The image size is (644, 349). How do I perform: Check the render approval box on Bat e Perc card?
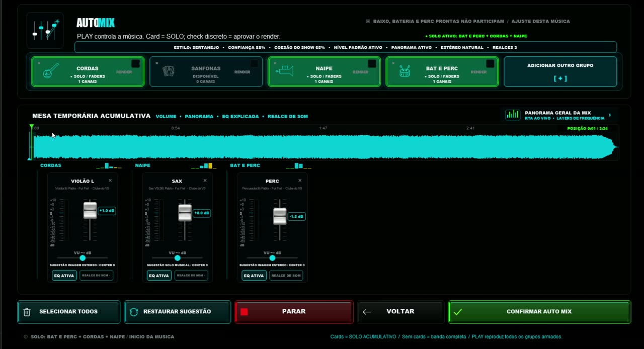(x=490, y=63)
